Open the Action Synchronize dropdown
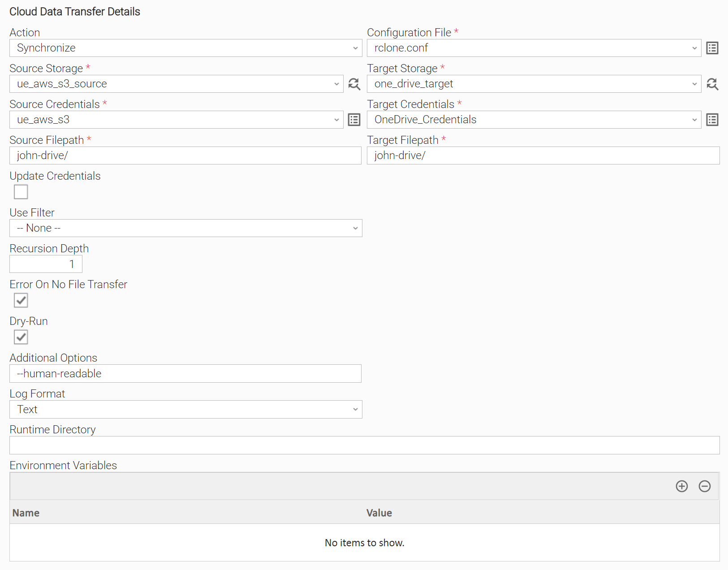Screen dimensions: 728x570 (x=185, y=48)
